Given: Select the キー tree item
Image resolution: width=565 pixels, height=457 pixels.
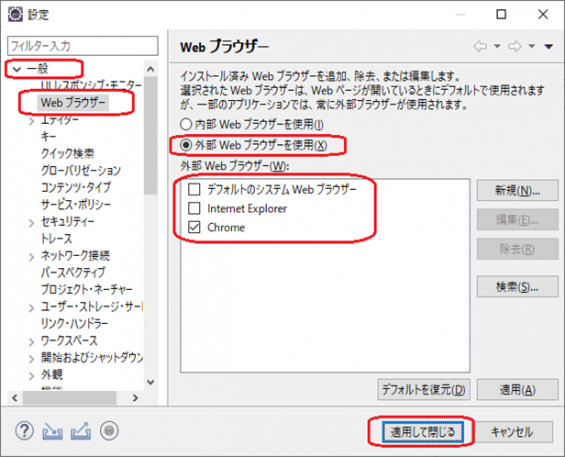Looking at the screenshot, I should coord(48,136).
